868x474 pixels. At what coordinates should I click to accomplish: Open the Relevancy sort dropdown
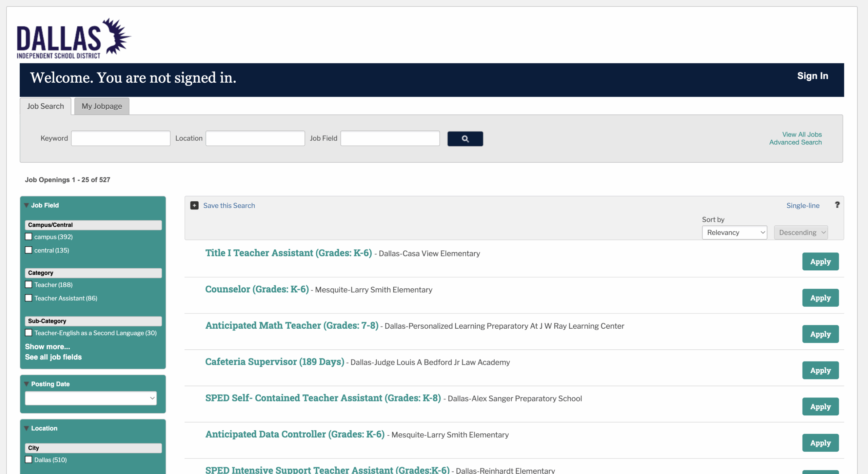[x=734, y=232]
